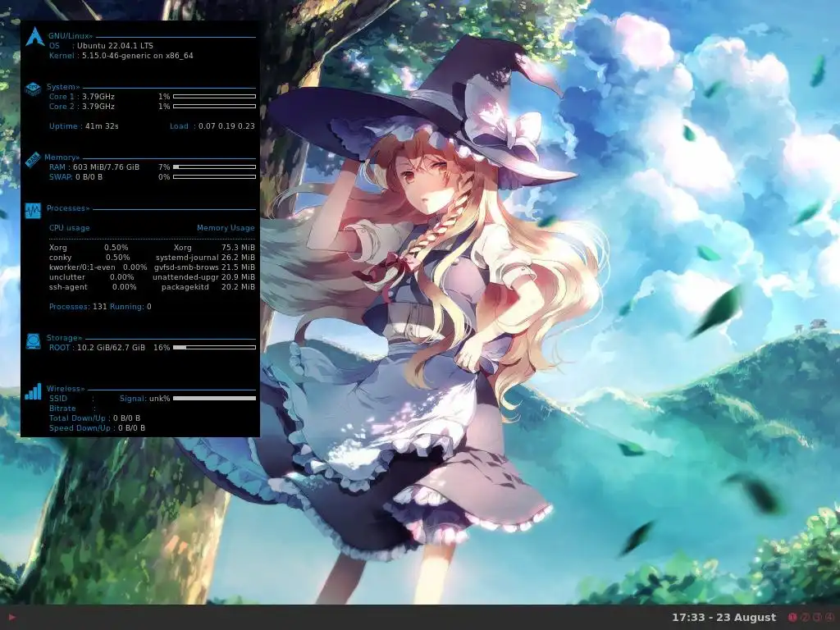
Task: Click the Bitrate label
Action: click(62, 409)
